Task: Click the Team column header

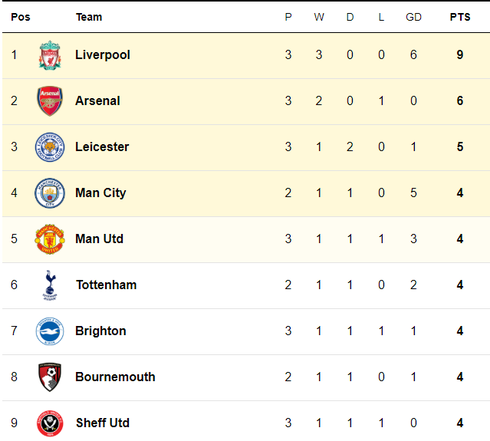Action: (x=89, y=17)
